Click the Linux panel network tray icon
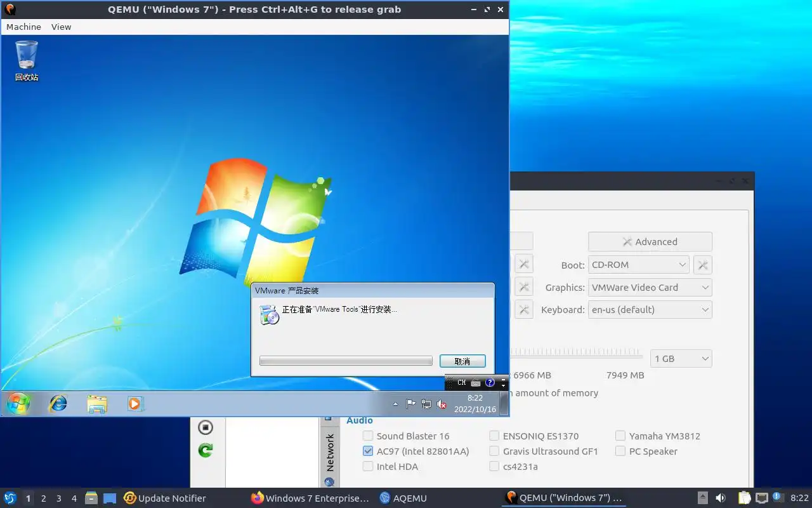Image resolution: width=812 pixels, height=508 pixels. point(762,498)
